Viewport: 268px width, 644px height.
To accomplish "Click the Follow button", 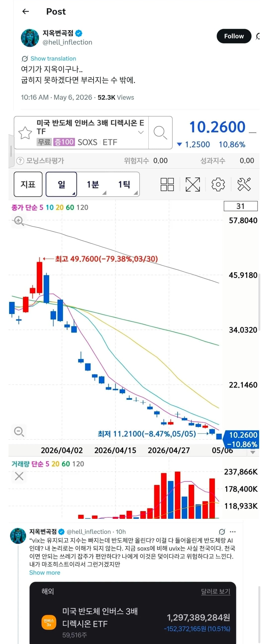I will click(234, 36).
